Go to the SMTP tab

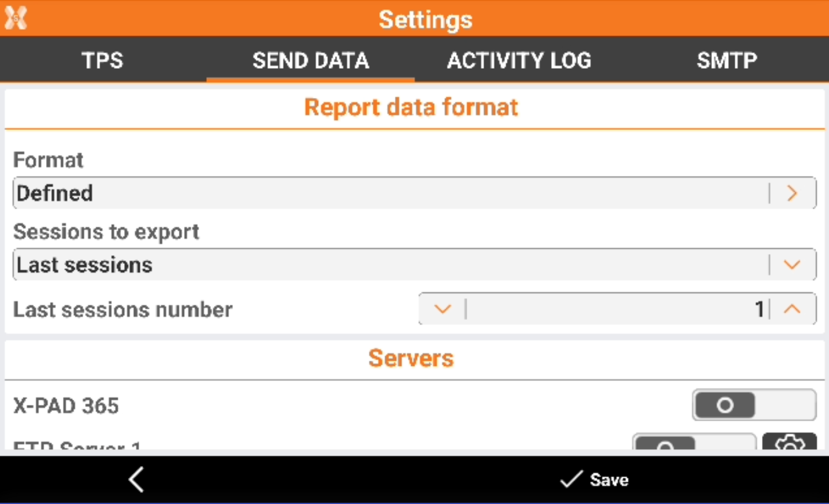point(726,61)
